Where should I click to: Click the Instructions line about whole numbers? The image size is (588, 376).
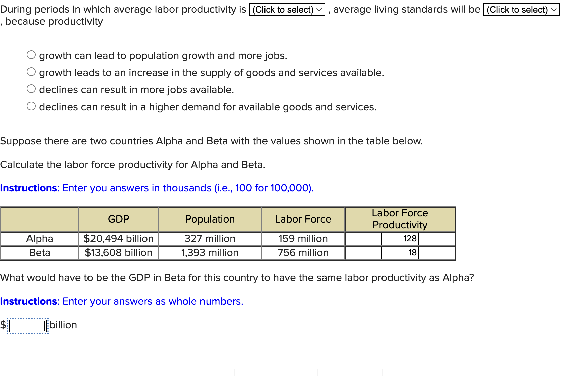click(121, 301)
